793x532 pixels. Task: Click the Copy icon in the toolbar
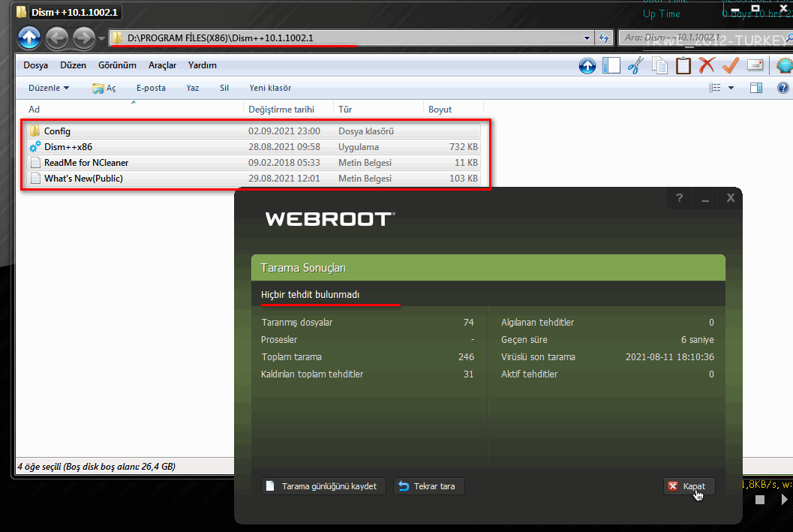[659, 66]
